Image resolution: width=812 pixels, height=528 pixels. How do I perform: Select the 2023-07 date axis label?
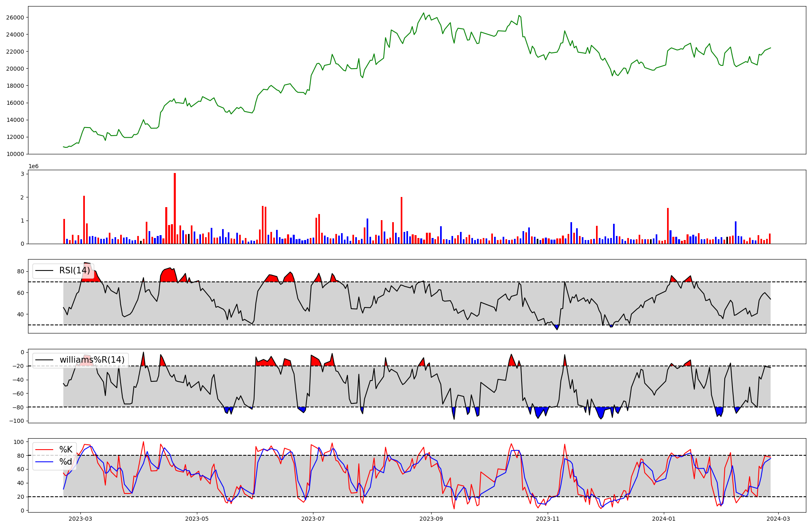tap(313, 518)
